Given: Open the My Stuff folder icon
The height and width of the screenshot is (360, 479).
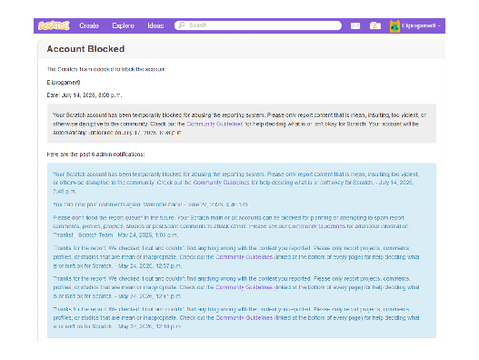Looking at the screenshot, I should [x=375, y=26].
